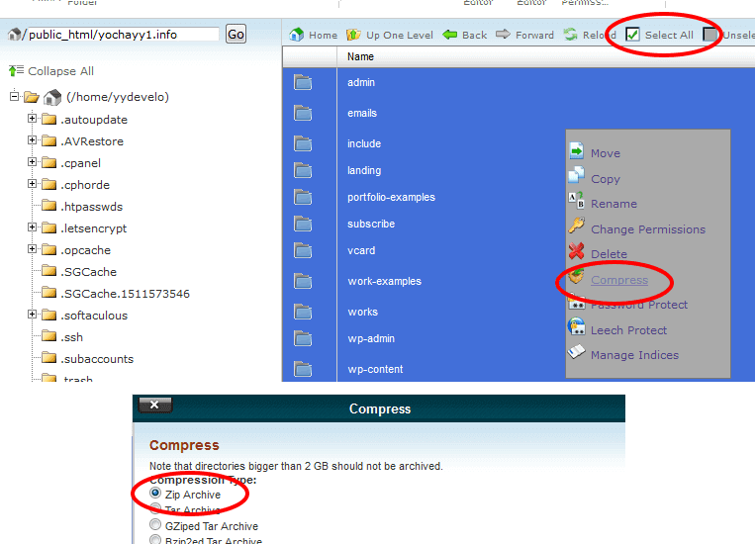
Task: Click the admin folder icon
Action: (x=303, y=82)
